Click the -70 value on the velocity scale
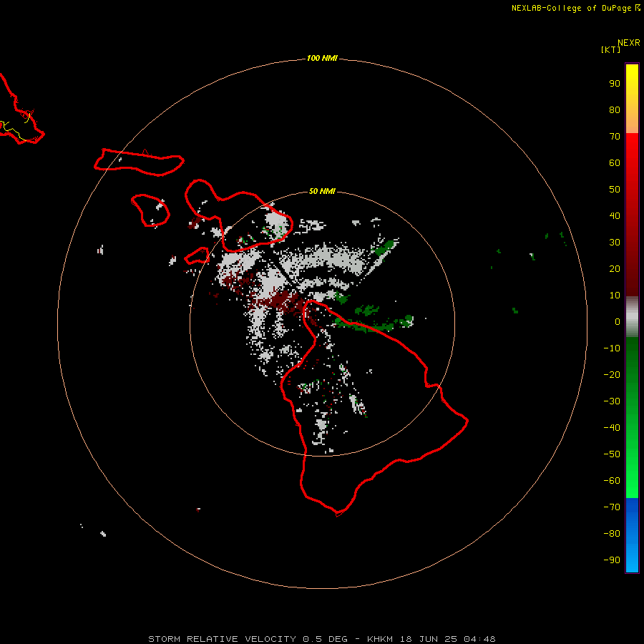644x644 pixels. point(612,507)
